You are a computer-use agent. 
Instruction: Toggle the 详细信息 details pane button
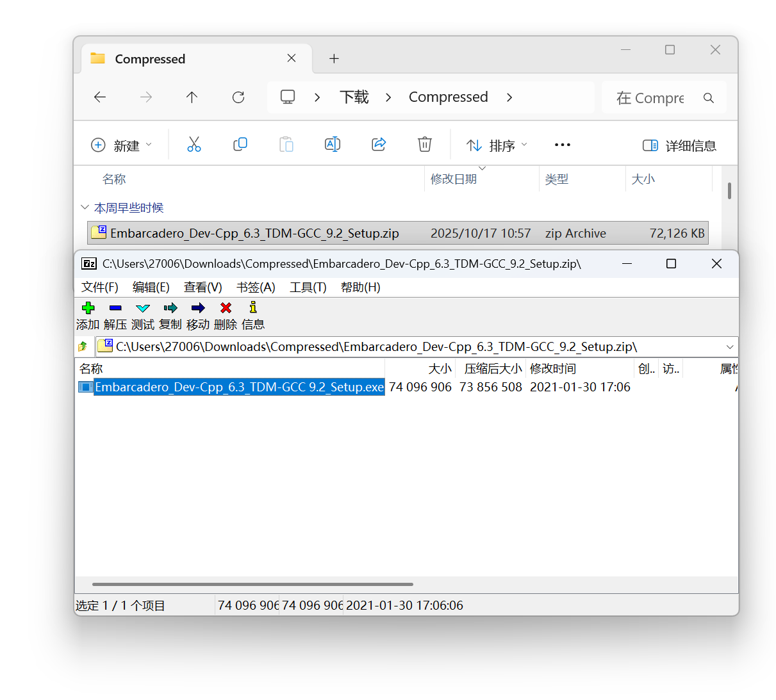coord(679,145)
